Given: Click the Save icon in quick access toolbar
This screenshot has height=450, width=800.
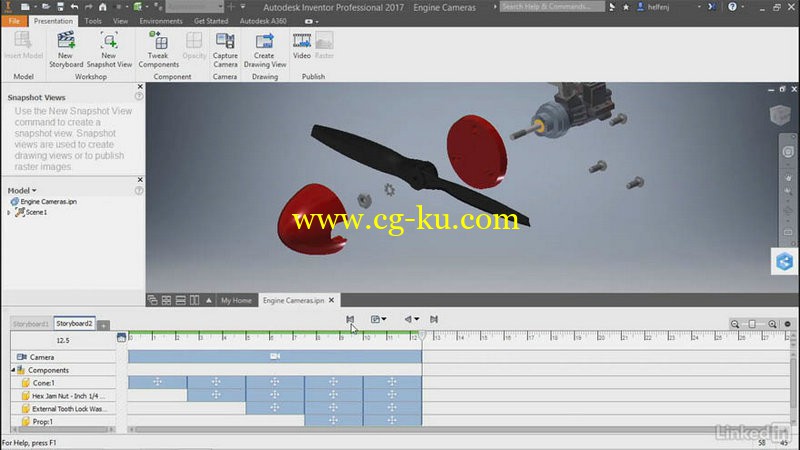Looking at the screenshot, I should coord(60,7).
